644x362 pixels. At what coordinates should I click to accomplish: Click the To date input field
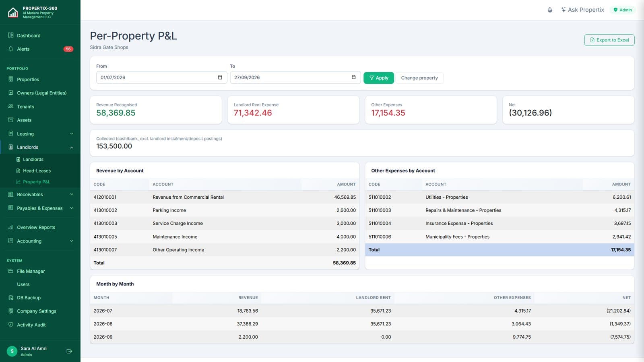coord(295,77)
